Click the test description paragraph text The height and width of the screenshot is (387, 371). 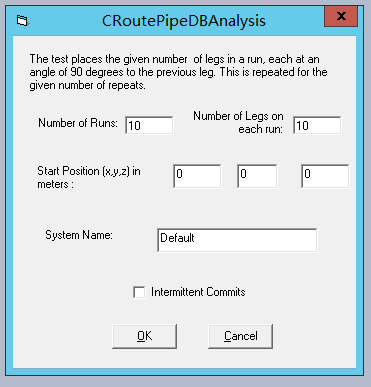tap(178, 72)
